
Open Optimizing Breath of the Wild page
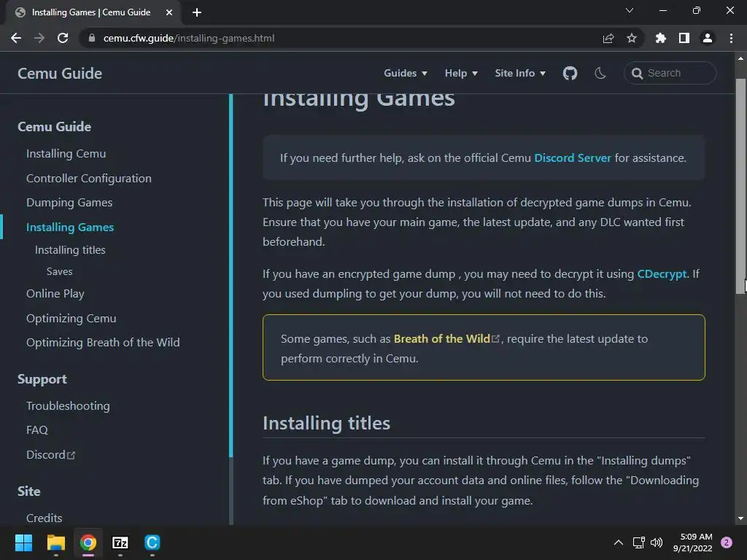[x=104, y=343]
